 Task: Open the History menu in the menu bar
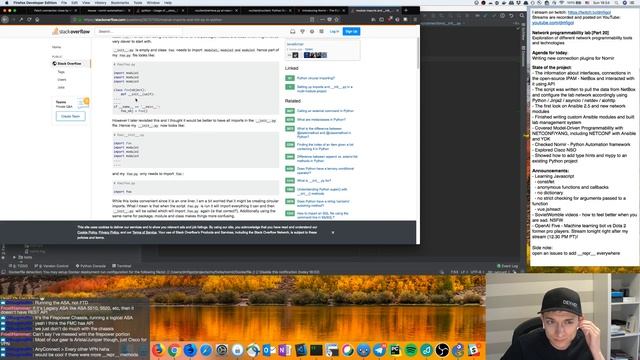[100, 2]
